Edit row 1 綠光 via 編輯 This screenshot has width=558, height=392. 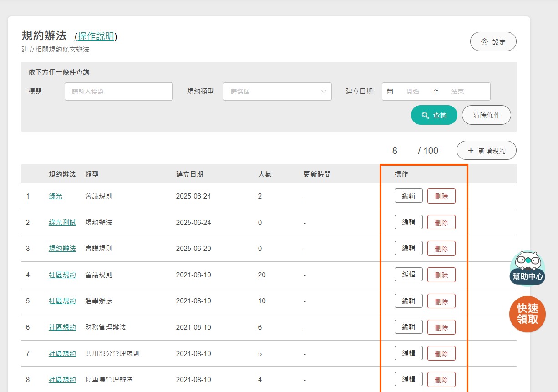tap(408, 196)
